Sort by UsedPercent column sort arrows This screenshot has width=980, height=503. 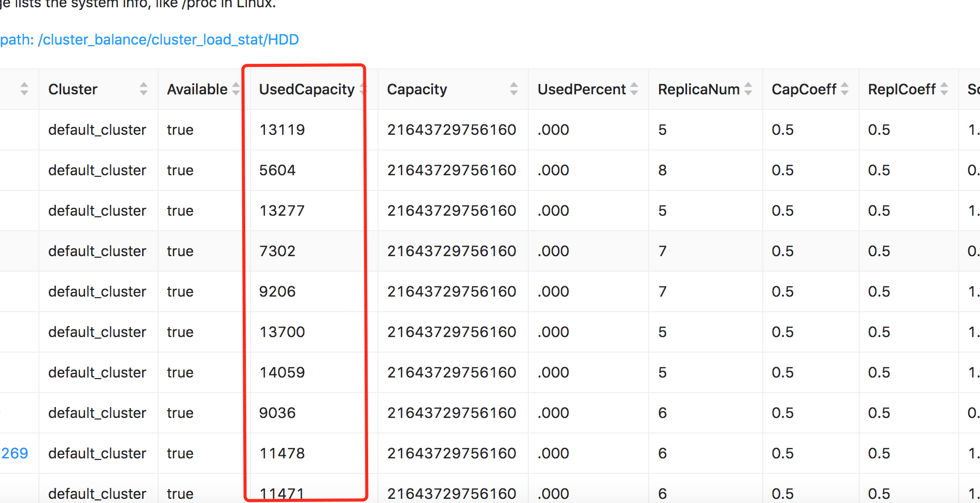tap(634, 89)
